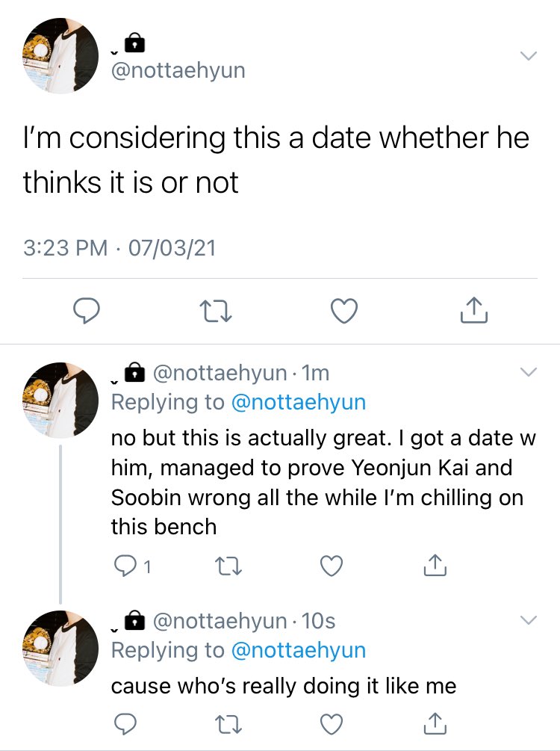Share the 'chilling on this bench' reply
The width and height of the screenshot is (560, 751).
pos(435,565)
